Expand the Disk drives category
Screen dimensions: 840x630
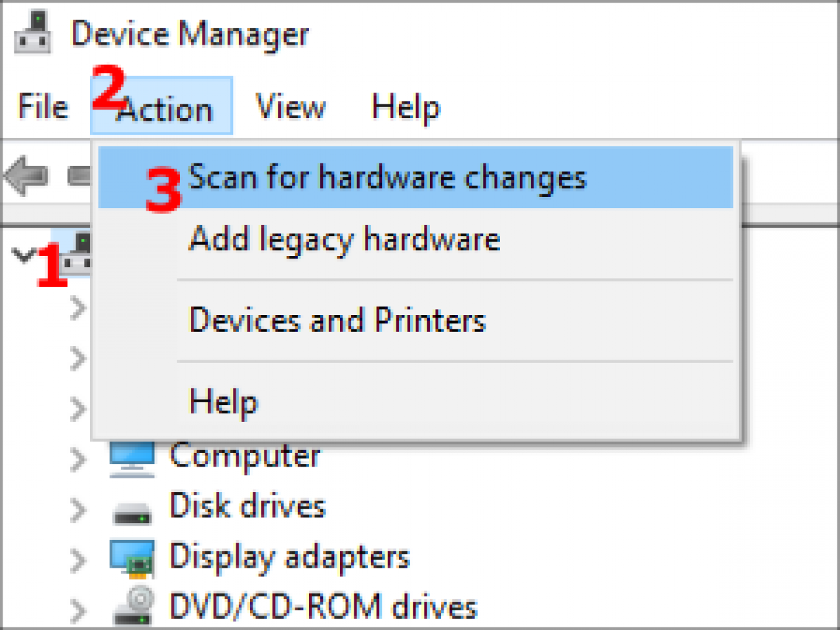coord(77,510)
